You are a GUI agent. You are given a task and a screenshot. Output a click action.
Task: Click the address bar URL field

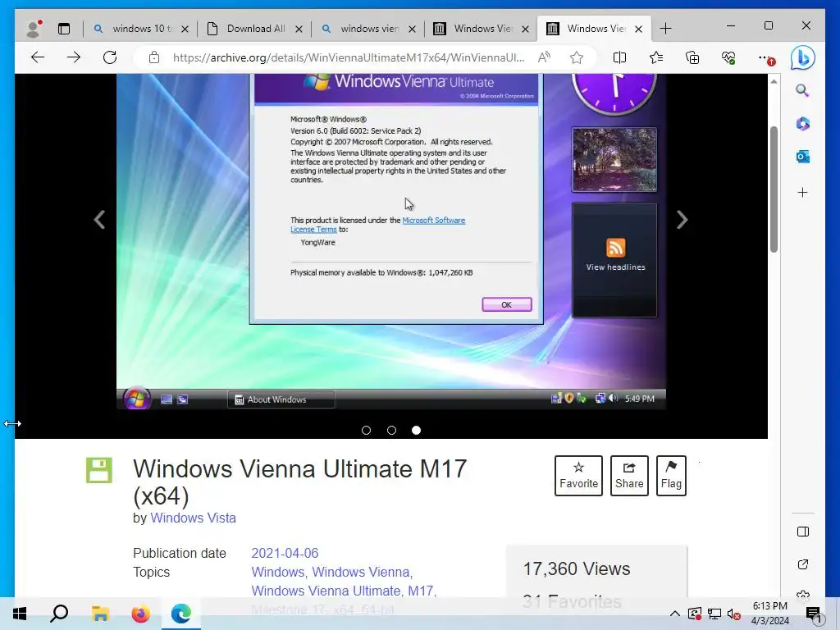click(348, 57)
